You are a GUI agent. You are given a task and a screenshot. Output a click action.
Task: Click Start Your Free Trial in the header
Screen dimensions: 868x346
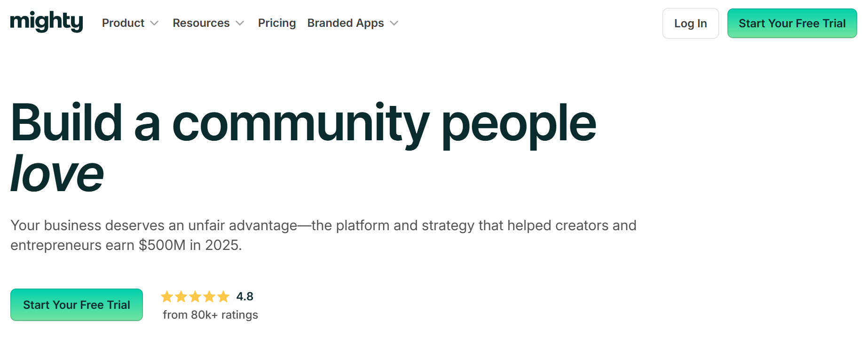(x=792, y=23)
